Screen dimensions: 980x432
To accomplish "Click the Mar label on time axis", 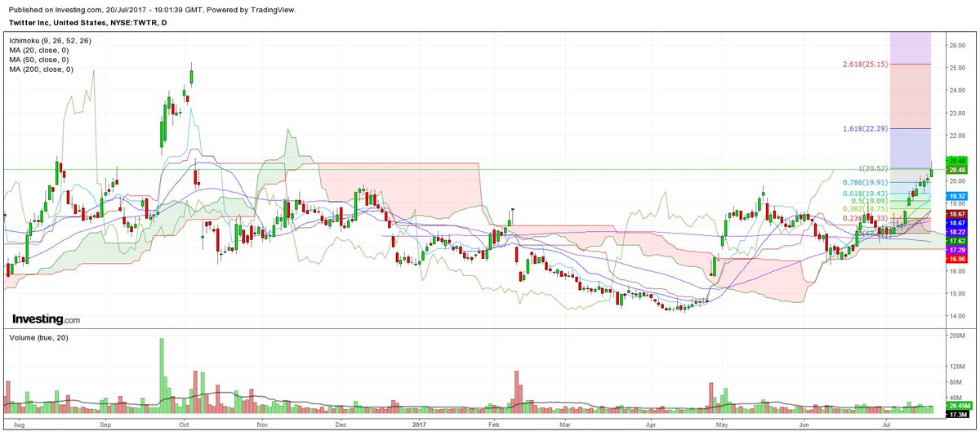I will (x=566, y=425).
